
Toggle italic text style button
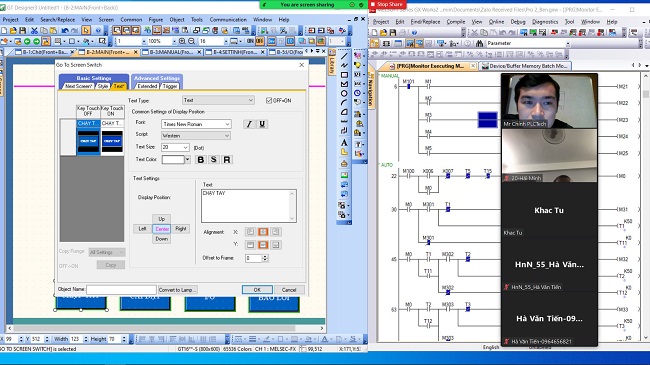(249, 124)
